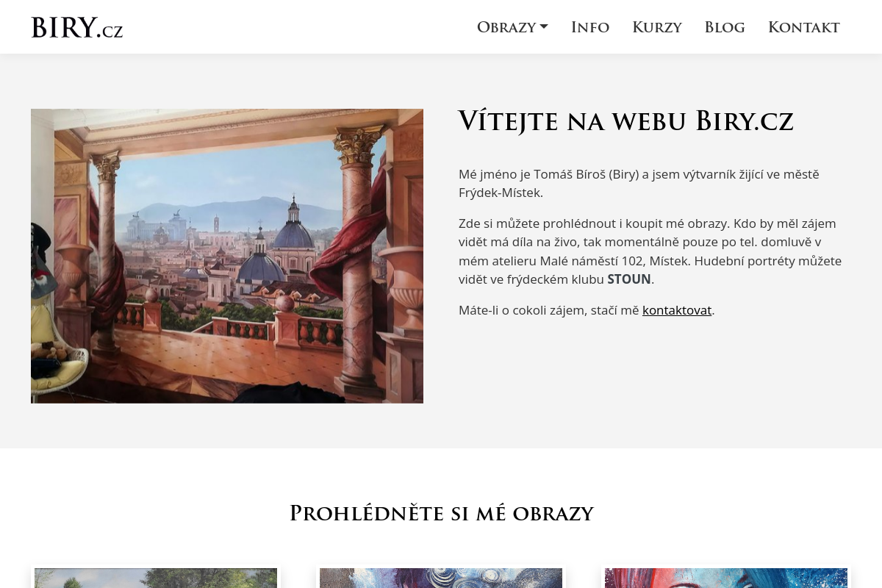Screen dimensions: 882x588
Task: Click the bold STOUN club name
Action: pos(629,279)
